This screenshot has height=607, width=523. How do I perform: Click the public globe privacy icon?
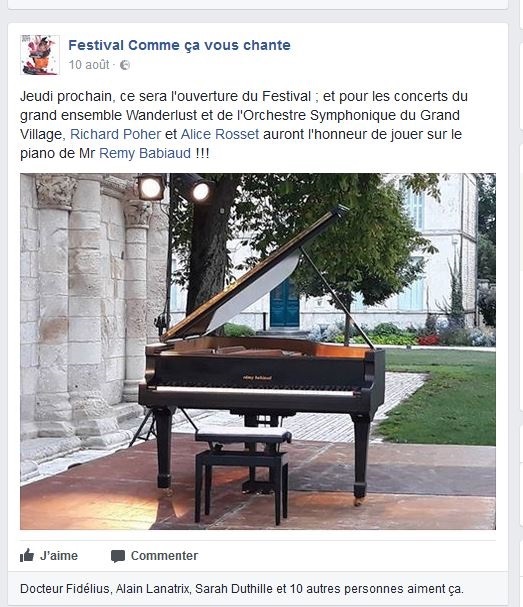coord(125,65)
